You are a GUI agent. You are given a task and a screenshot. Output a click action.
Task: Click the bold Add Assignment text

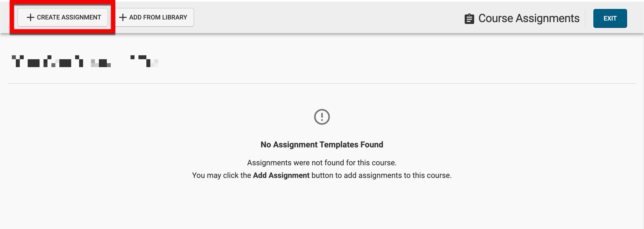click(x=281, y=175)
